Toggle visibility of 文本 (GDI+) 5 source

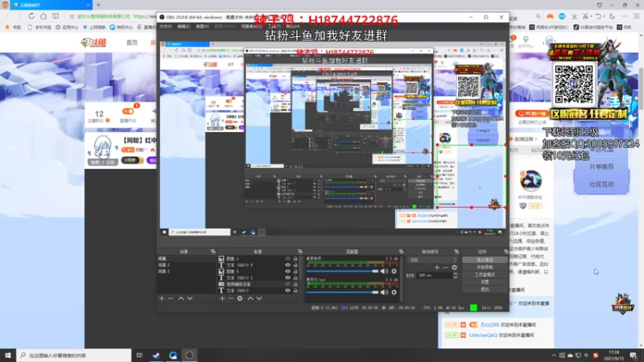[287, 265]
